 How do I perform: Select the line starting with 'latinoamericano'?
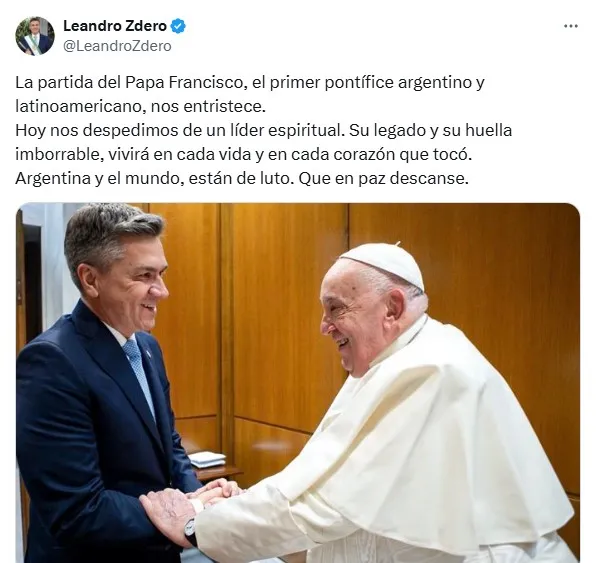click(140, 107)
